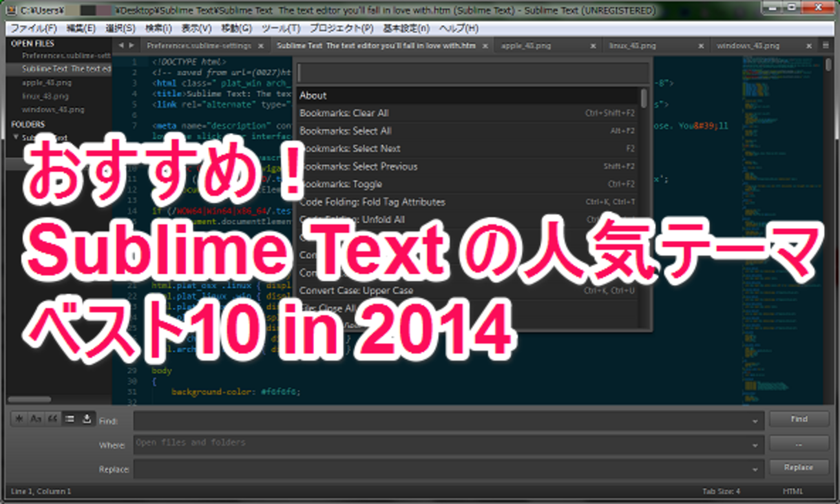
Task: Open the 編集(E) menu
Action: point(81,28)
